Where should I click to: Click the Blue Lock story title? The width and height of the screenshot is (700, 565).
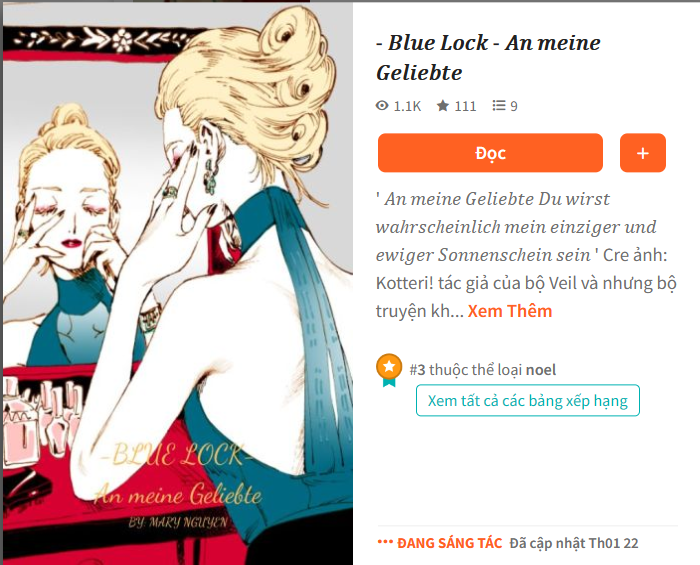[x=488, y=58]
